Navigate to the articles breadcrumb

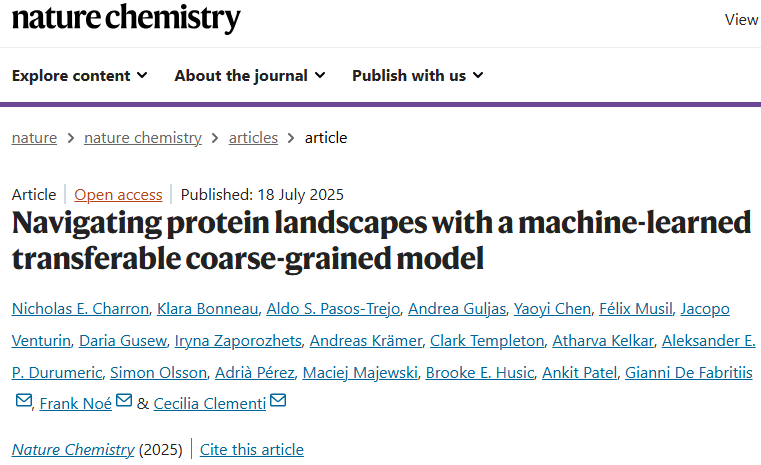[253, 138]
